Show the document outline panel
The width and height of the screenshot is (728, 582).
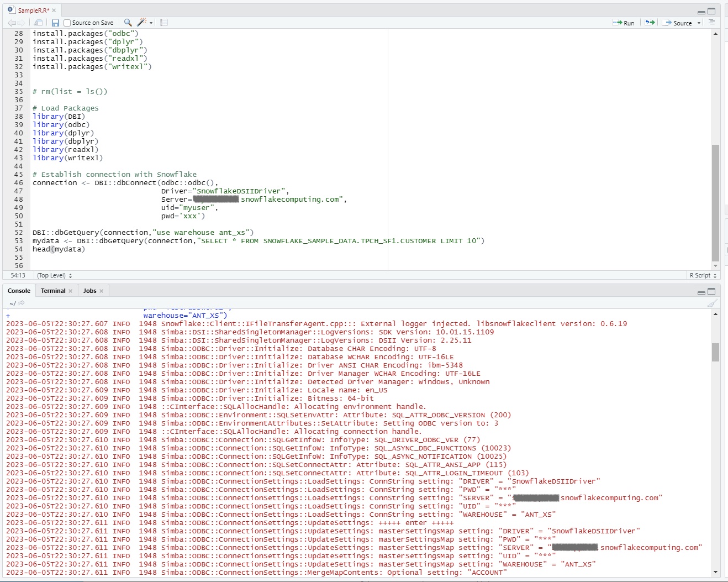(x=712, y=23)
